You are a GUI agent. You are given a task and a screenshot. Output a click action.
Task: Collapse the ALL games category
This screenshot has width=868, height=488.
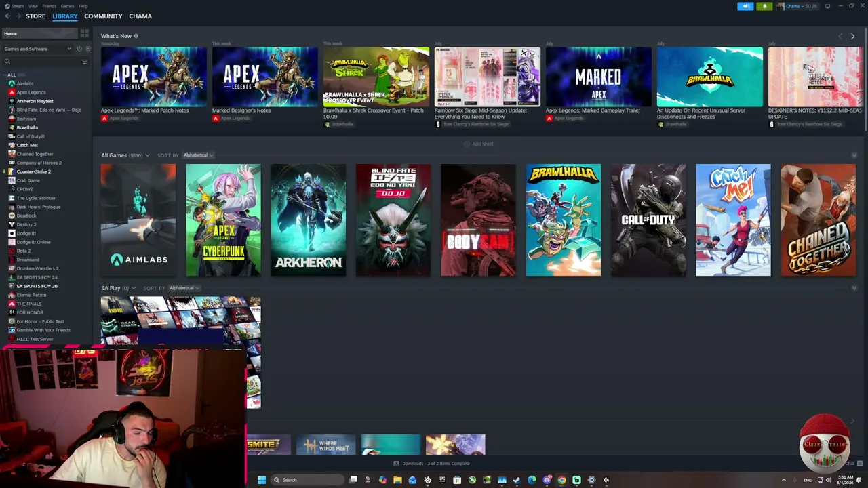[5, 75]
